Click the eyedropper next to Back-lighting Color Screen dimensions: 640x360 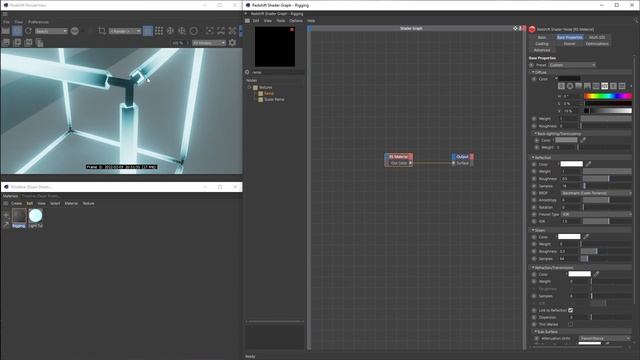click(583, 140)
